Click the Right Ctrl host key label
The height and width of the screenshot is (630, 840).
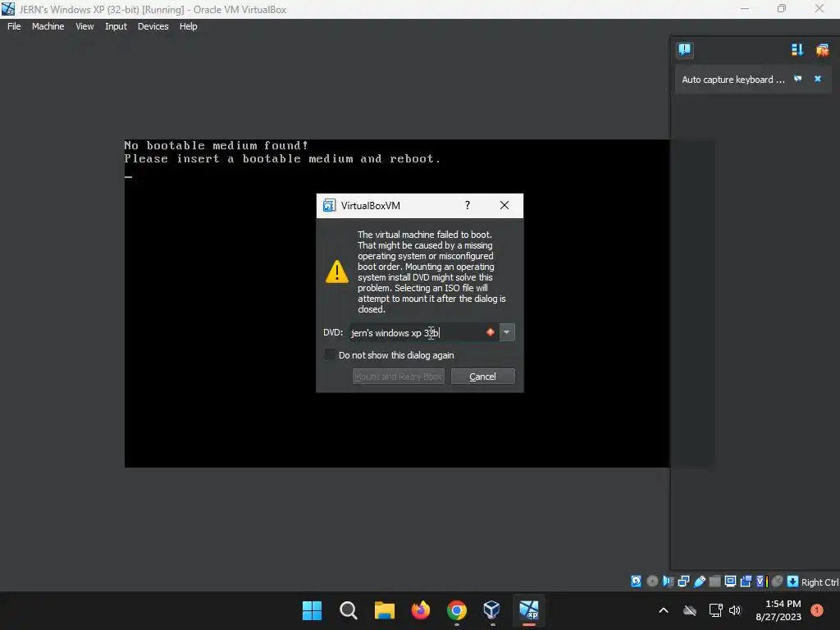[x=819, y=582]
